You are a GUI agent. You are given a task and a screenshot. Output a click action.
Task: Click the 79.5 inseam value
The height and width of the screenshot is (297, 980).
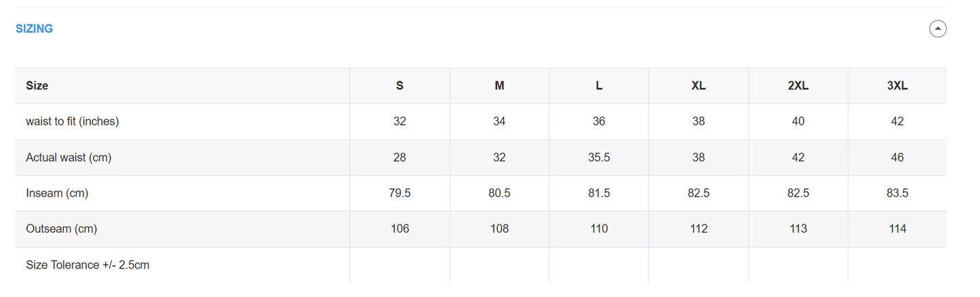tap(399, 193)
